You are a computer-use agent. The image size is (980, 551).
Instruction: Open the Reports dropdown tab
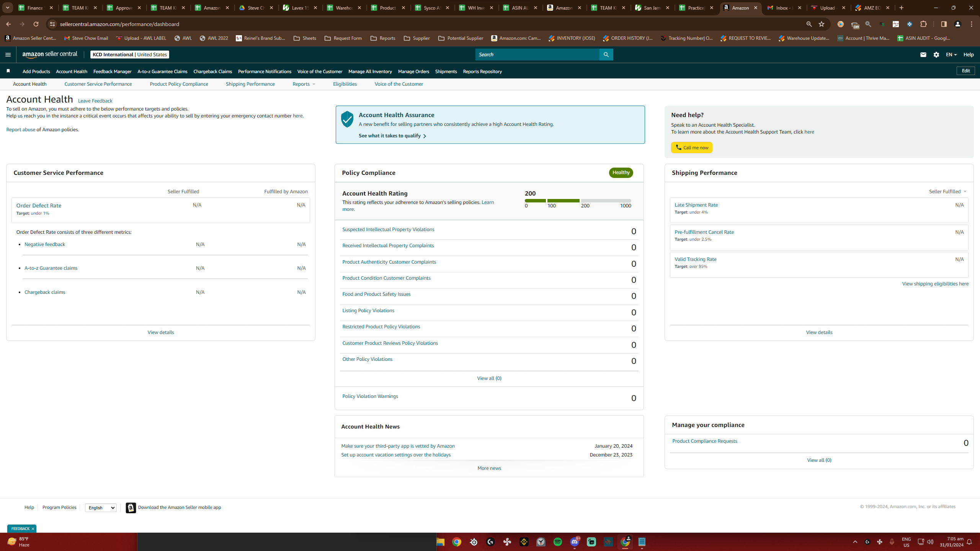(x=304, y=84)
